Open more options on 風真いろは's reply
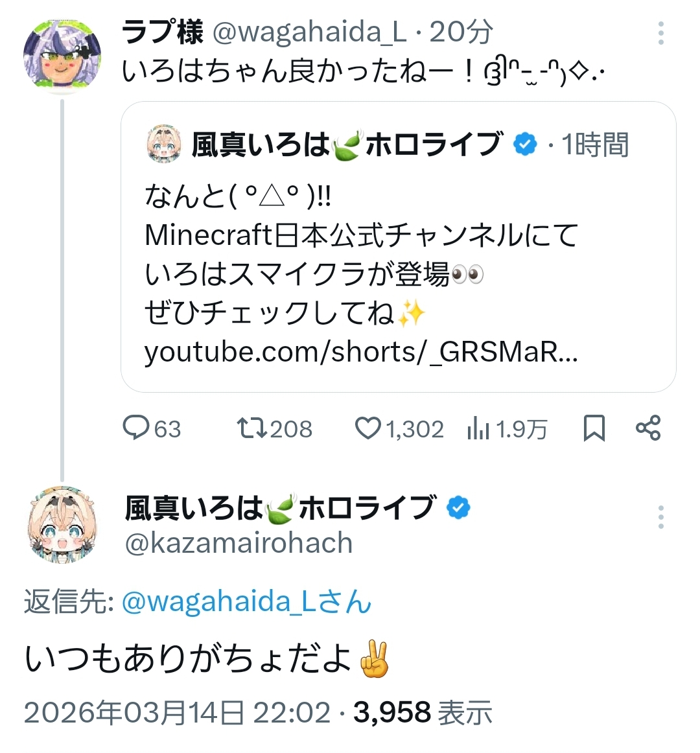Screen dimensions: 700x753 (x=660, y=517)
